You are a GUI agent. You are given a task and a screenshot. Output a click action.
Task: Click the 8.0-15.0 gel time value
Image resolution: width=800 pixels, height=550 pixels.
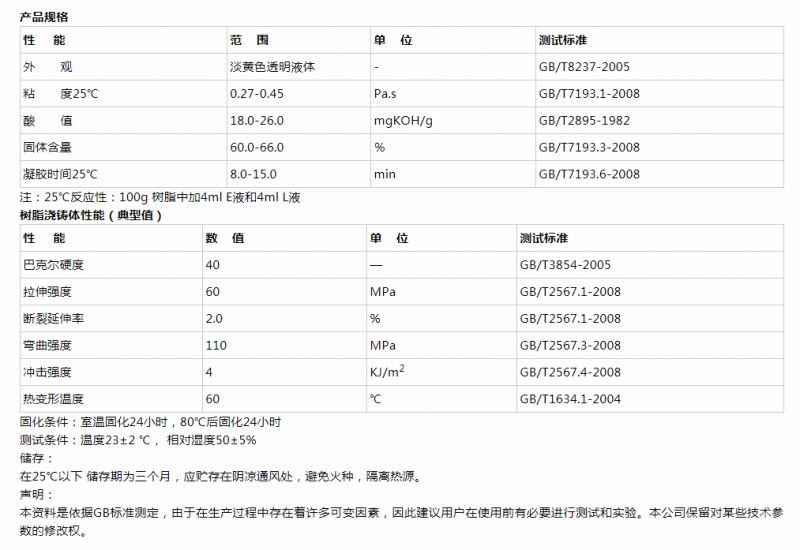[253, 174]
